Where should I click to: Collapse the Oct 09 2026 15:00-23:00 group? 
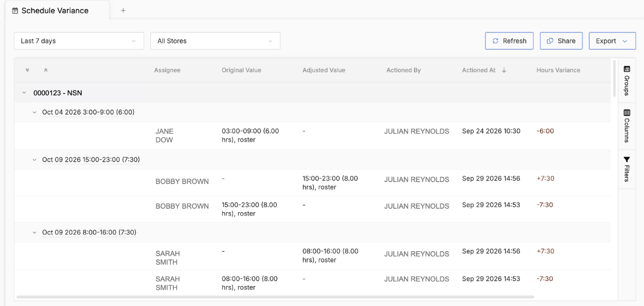click(34, 160)
